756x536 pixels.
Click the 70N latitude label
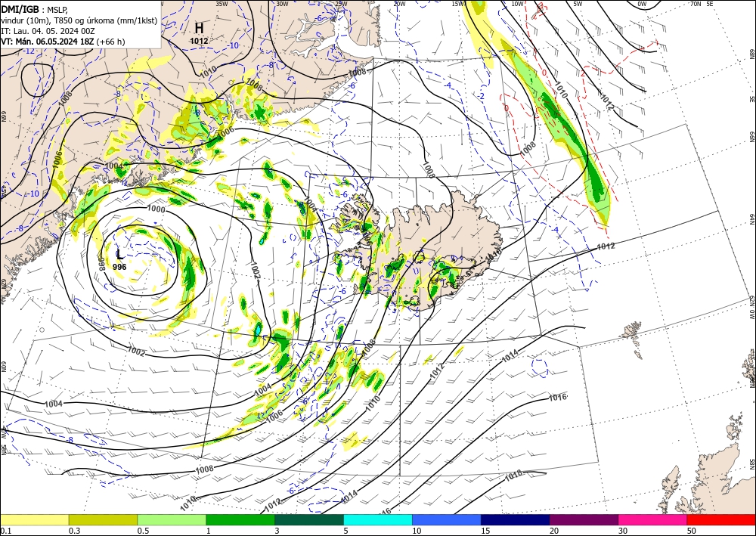(696, 4)
